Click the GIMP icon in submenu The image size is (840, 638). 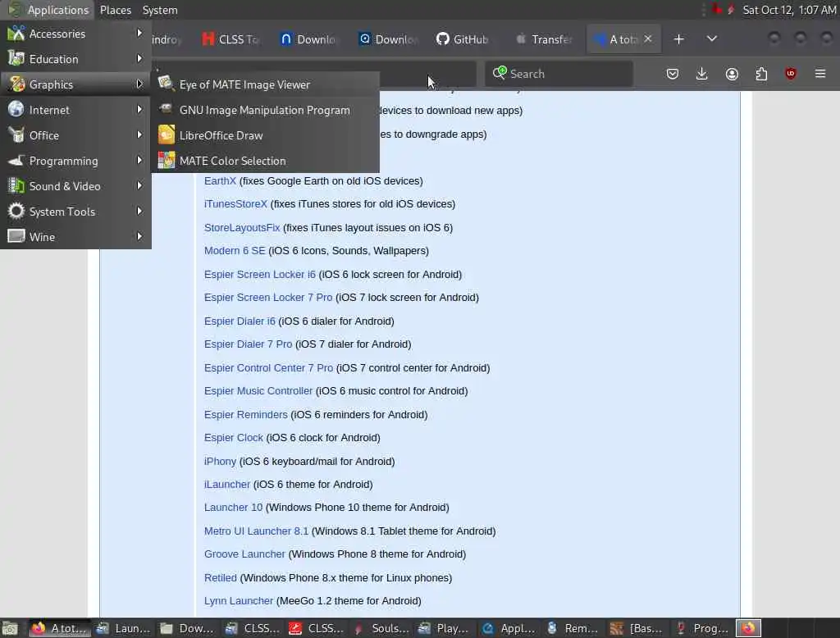click(x=166, y=109)
